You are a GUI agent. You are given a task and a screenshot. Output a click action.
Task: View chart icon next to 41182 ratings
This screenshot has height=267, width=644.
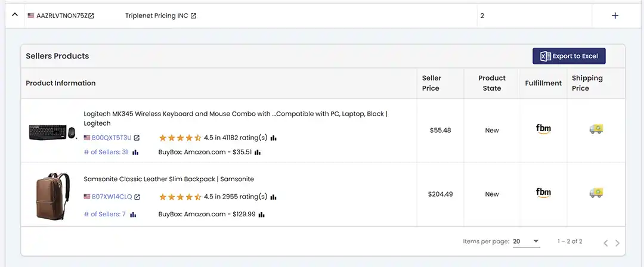click(274, 138)
